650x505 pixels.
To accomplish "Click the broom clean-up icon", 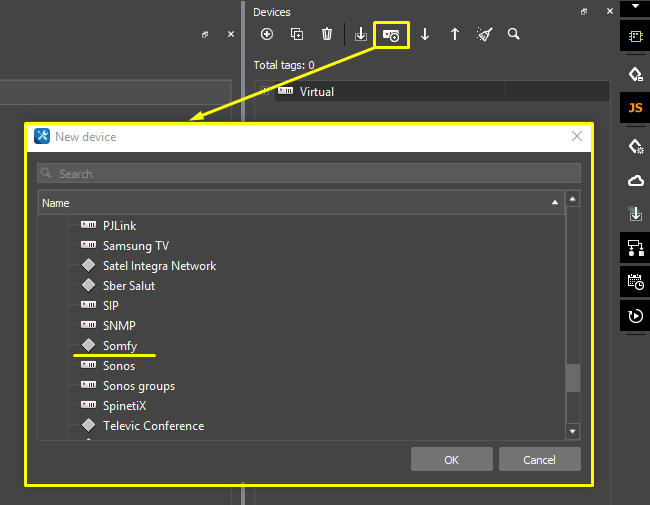I will coord(485,34).
